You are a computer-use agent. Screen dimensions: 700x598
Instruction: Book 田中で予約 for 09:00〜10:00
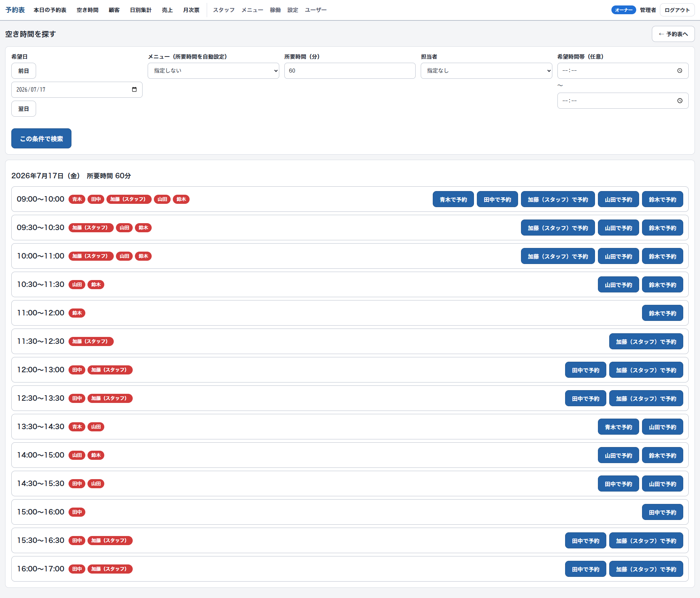click(497, 199)
